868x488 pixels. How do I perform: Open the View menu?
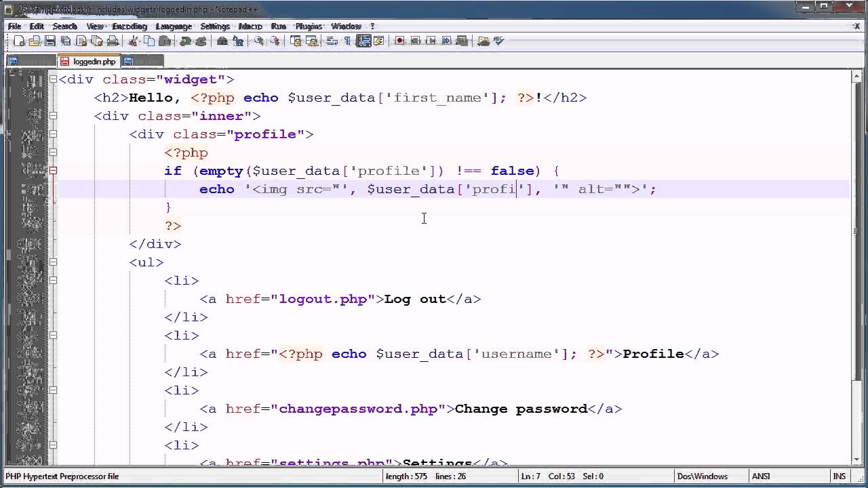coord(95,26)
